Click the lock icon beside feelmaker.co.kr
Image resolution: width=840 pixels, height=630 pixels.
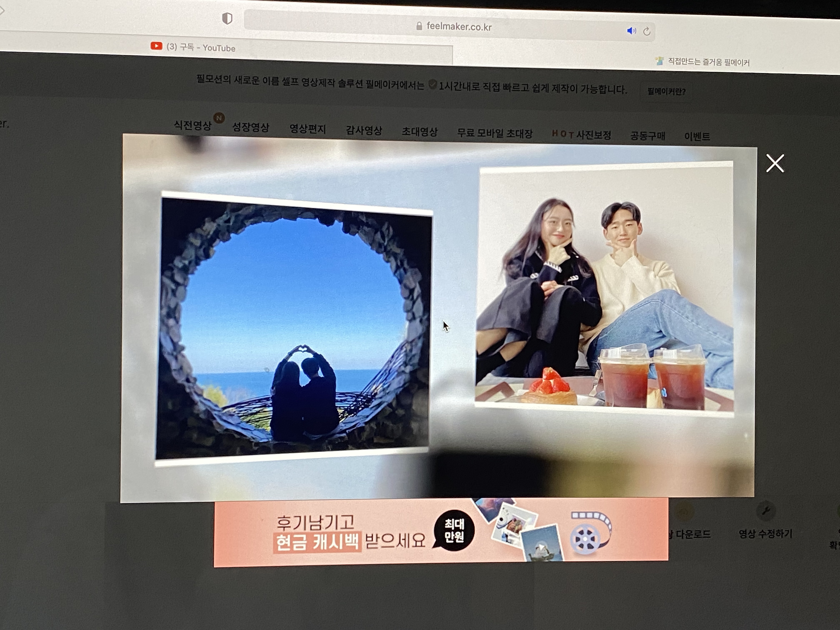(419, 26)
